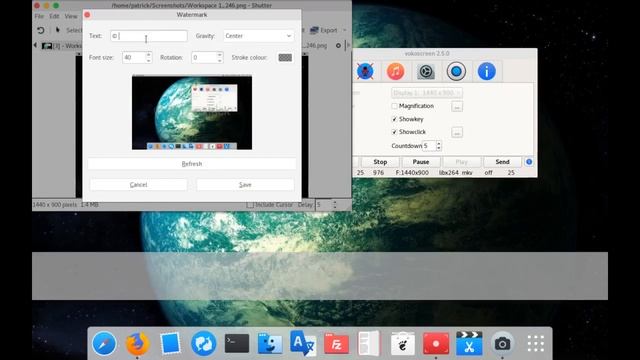The image size is (640, 360).
Task: Click Stop recording button in vokoscreen
Action: coord(380,162)
